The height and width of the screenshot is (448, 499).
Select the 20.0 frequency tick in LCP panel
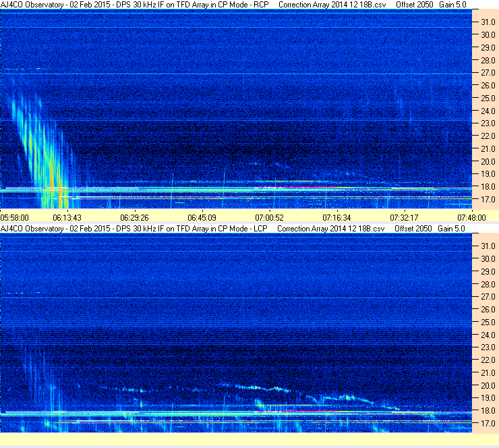coord(488,385)
